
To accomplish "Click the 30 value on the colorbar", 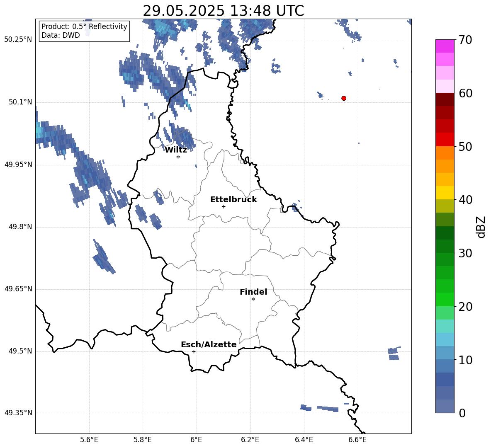I will [466, 253].
